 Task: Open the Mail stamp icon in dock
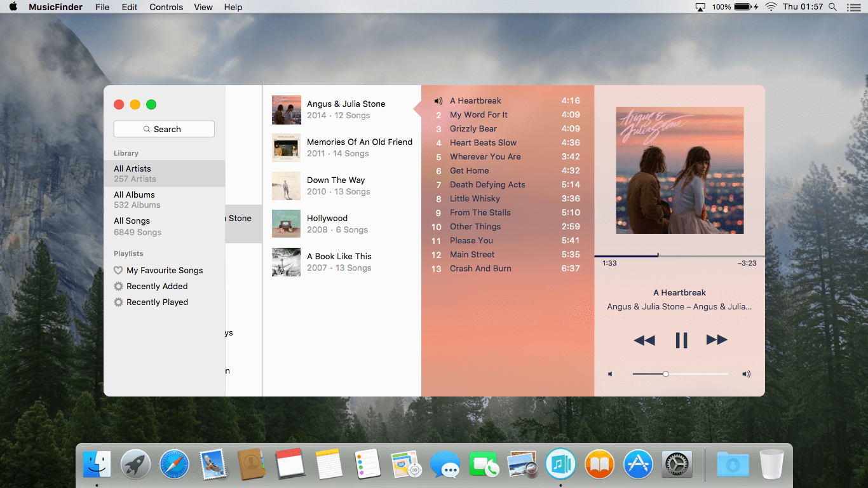(x=213, y=464)
